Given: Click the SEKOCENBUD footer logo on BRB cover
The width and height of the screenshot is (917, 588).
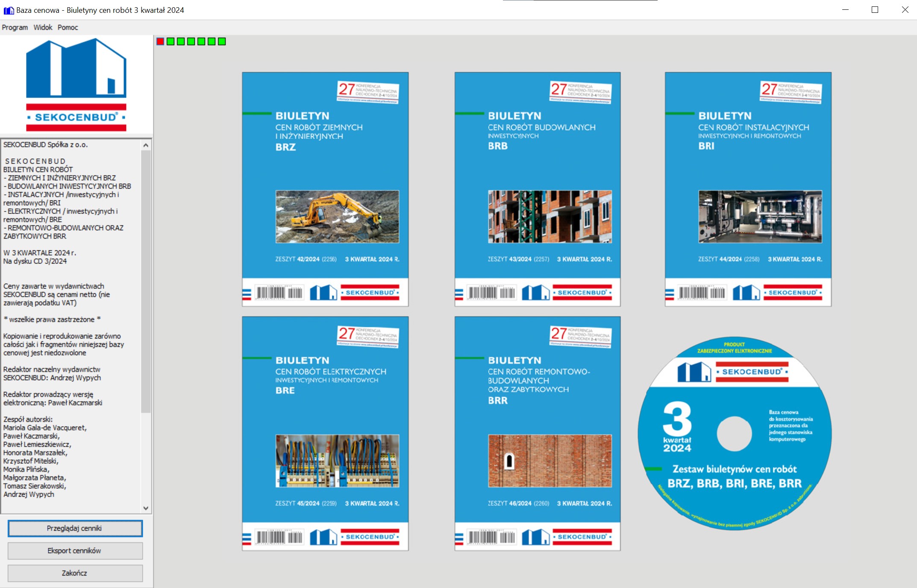Looking at the screenshot, I should pos(567,293).
